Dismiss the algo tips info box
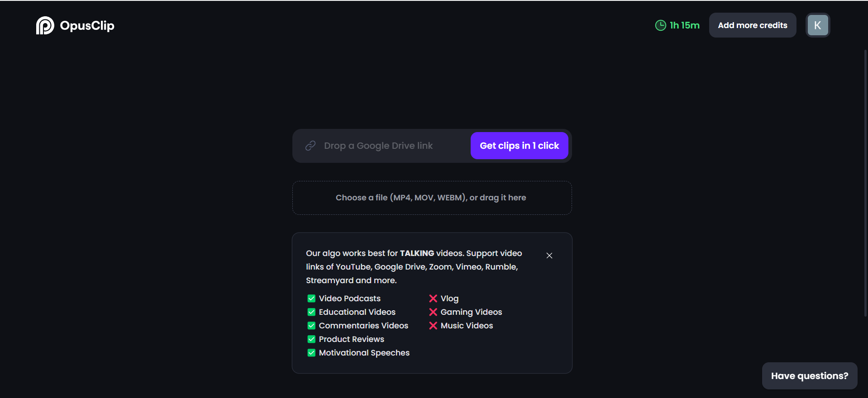The height and width of the screenshot is (398, 868). 549,256
